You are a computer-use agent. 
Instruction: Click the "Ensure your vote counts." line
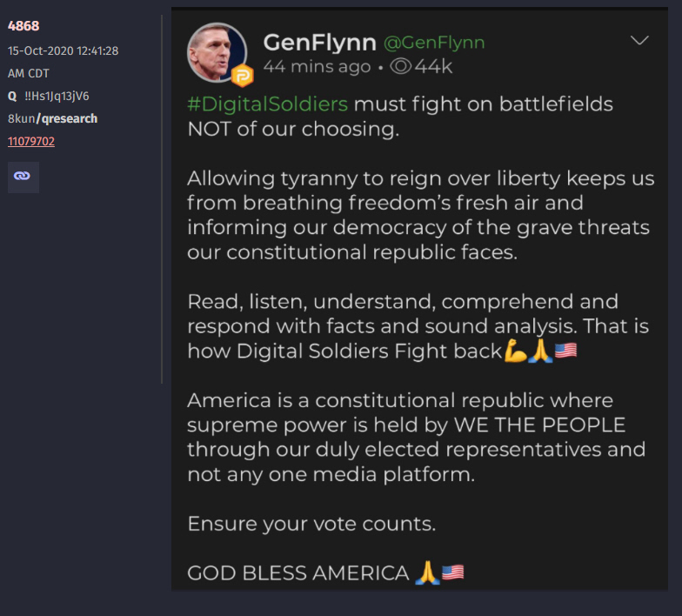click(x=311, y=524)
